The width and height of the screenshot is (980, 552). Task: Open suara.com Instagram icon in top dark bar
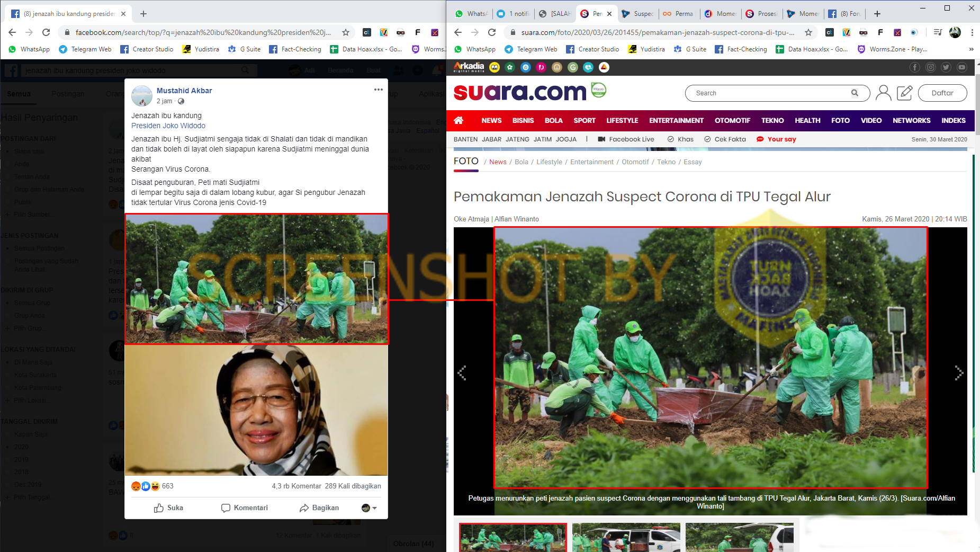931,67
